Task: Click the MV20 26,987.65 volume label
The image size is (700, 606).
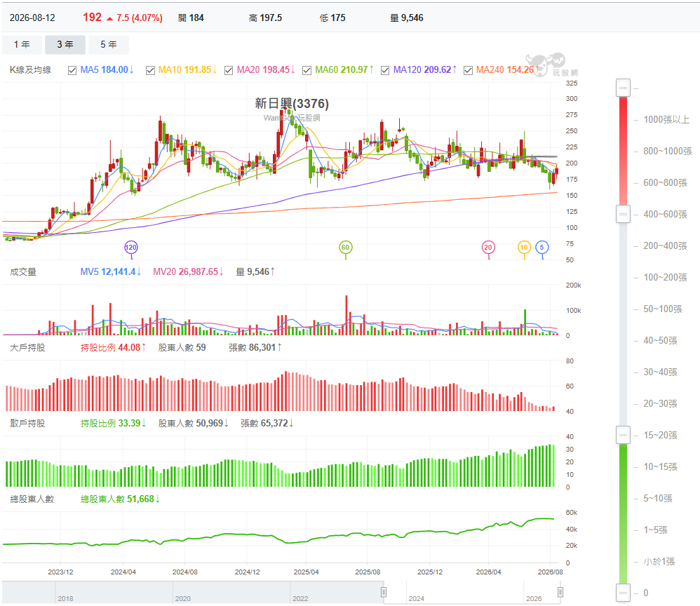Action: pos(189,272)
